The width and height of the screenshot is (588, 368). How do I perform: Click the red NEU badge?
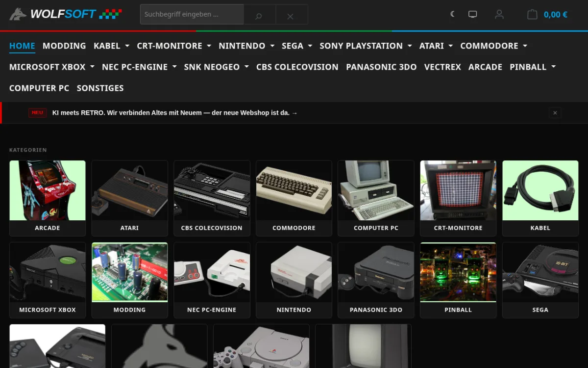(x=37, y=112)
